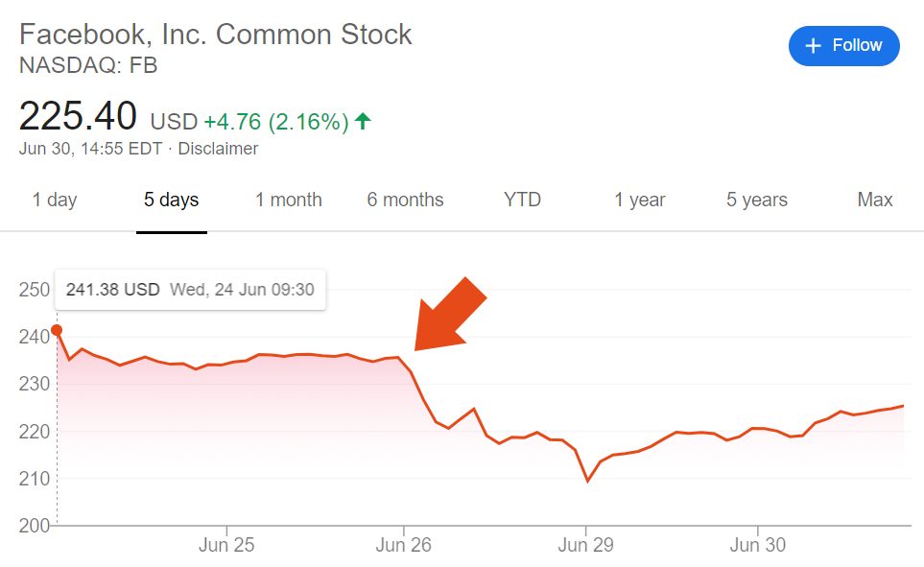Switch to the 1 day tab
The width and height of the screenshot is (924, 567).
point(55,200)
